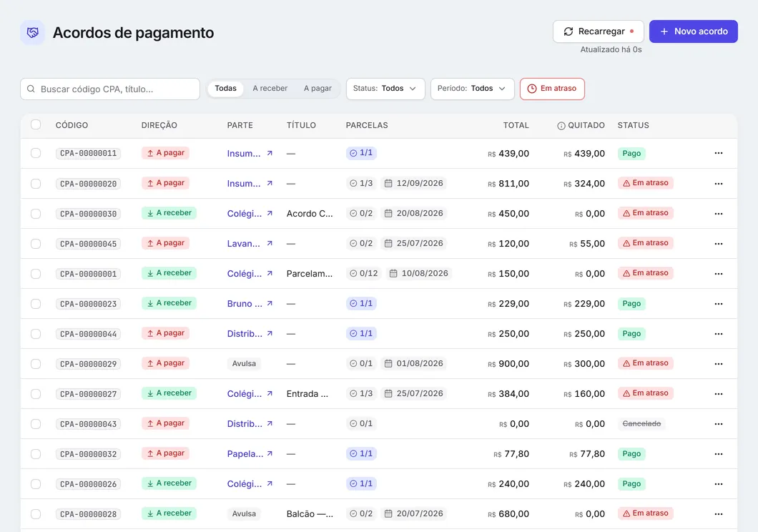The width and height of the screenshot is (758, 532).
Task: Open party link Insum... in CPA-00000011 row
Action: (244, 154)
